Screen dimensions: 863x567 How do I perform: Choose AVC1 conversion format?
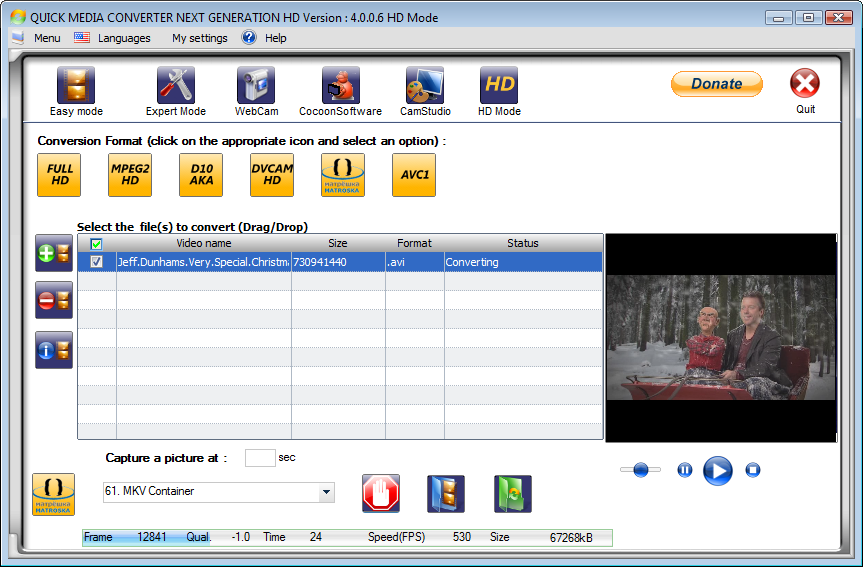(414, 175)
